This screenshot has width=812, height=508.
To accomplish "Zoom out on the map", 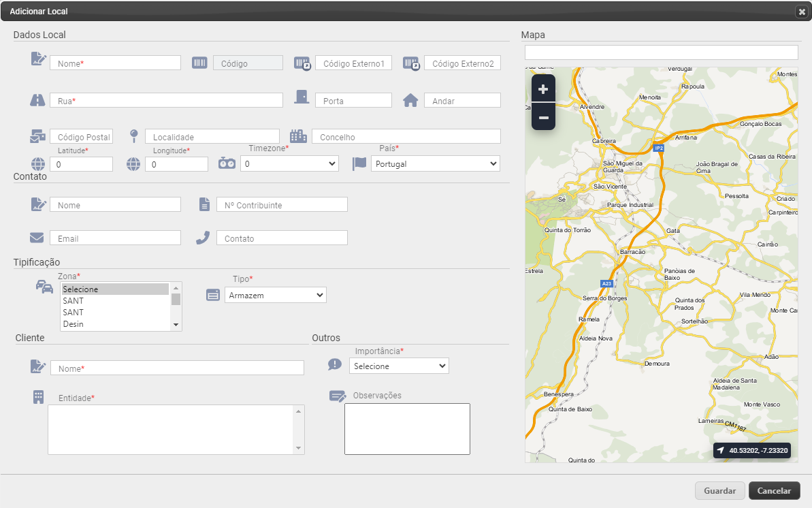I will [x=543, y=117].
